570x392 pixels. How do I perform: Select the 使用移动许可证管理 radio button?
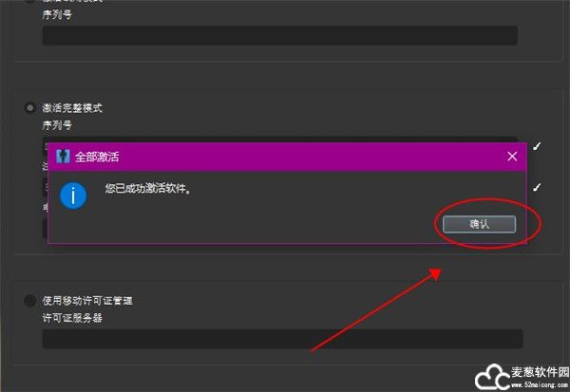[29, 301]
